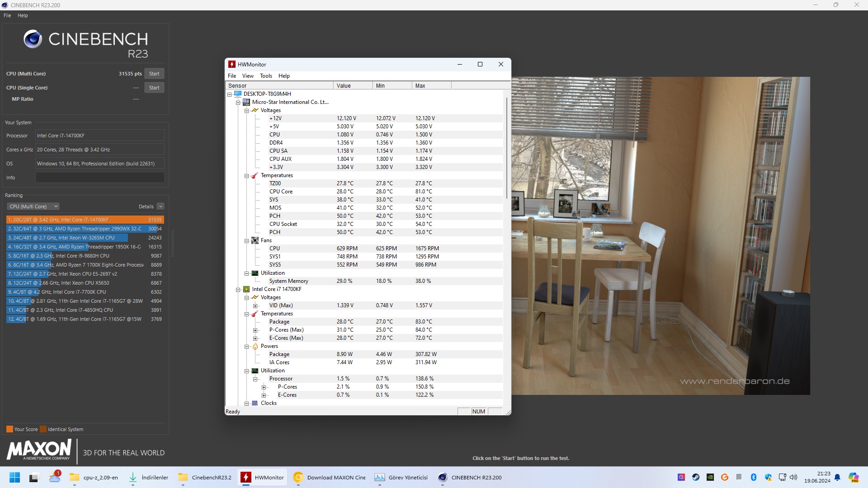Image resolution: width=868 pixels, height=488 pixels.
Task: Open Windows Start menu
Action: [x=14, y=478]
